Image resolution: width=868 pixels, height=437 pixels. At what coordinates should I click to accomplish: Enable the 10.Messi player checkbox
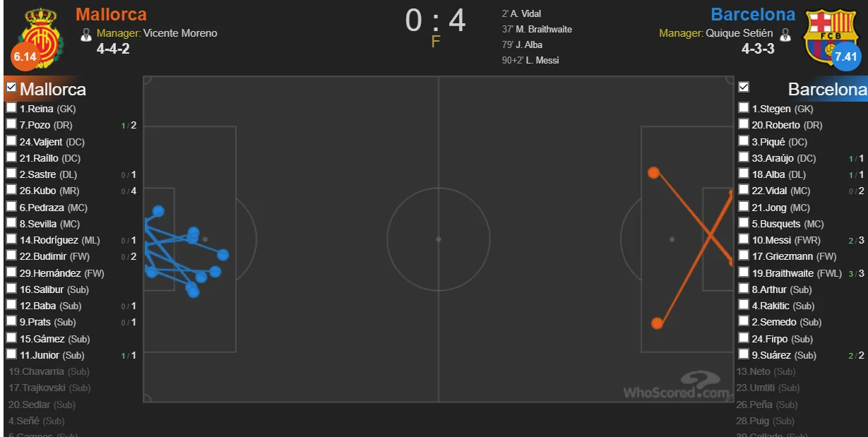[x=744, y=239]
